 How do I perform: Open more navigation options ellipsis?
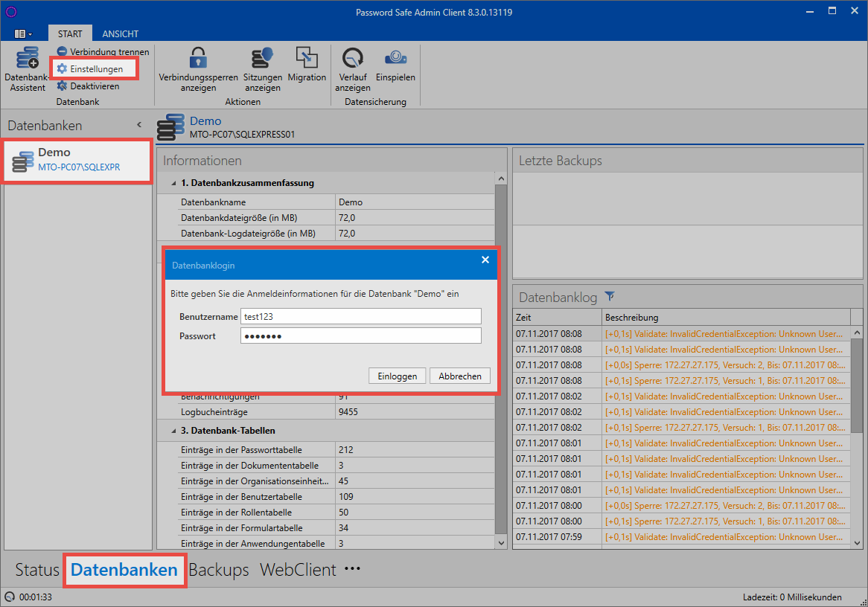pos(352,568)
